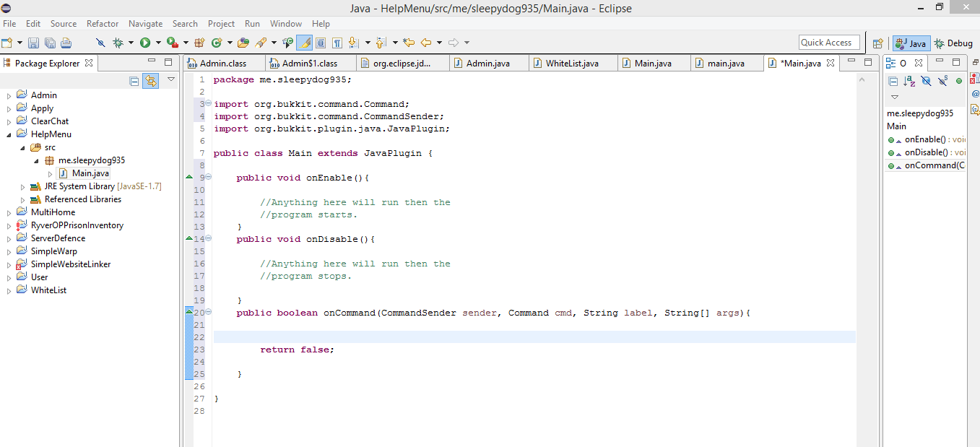Switch to the Debug perspective
980x447 pixels.
pyautogui.click(x=953, y=43)
